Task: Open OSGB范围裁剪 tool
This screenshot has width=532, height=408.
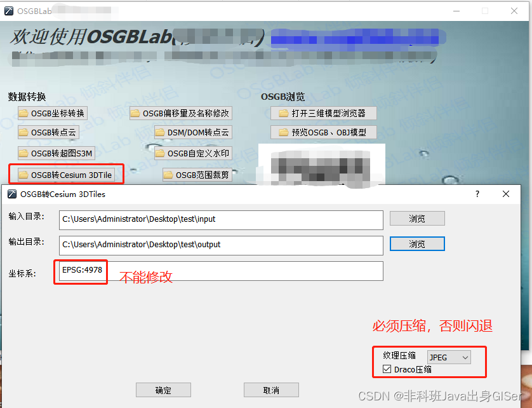Action: [197, 175]
